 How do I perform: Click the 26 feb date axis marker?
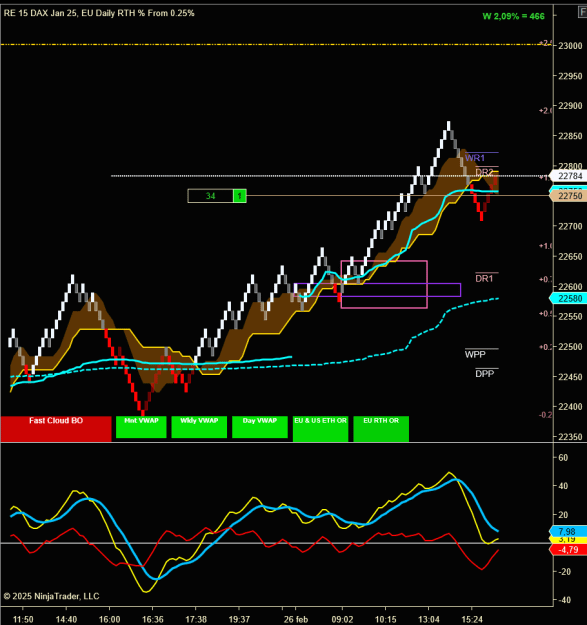click(x=296, y=619)
